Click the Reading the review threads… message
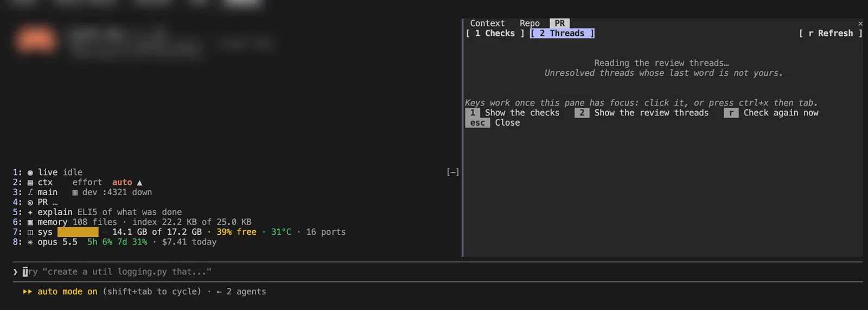 [661, 63]
